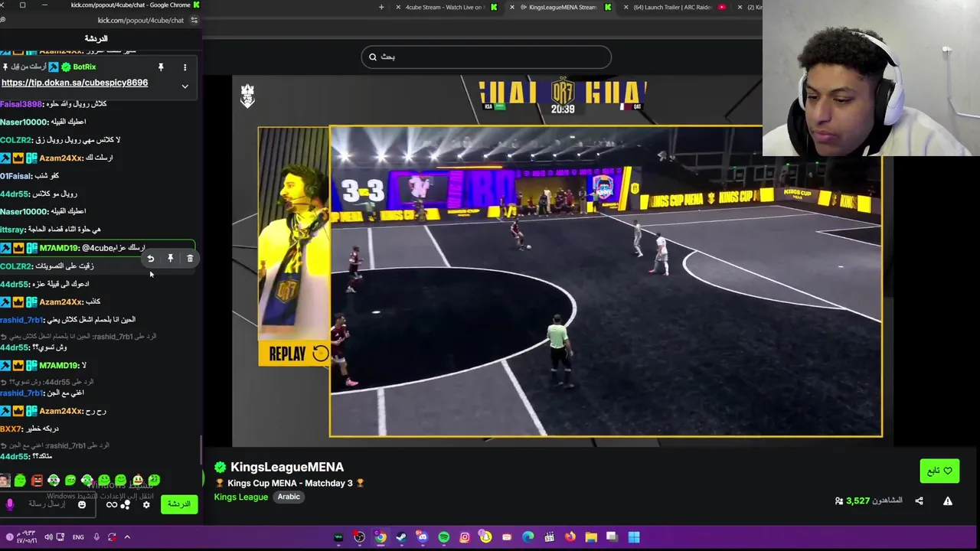This screenshot has height=551, width=980.
Task: Open the KingsLeagueMENA channel name link
Action: pos(287,467)
